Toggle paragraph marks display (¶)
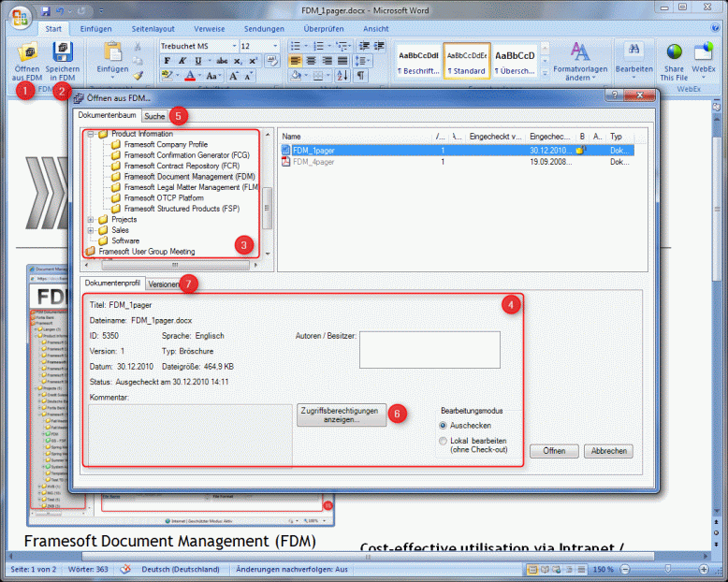 point(361,76)
